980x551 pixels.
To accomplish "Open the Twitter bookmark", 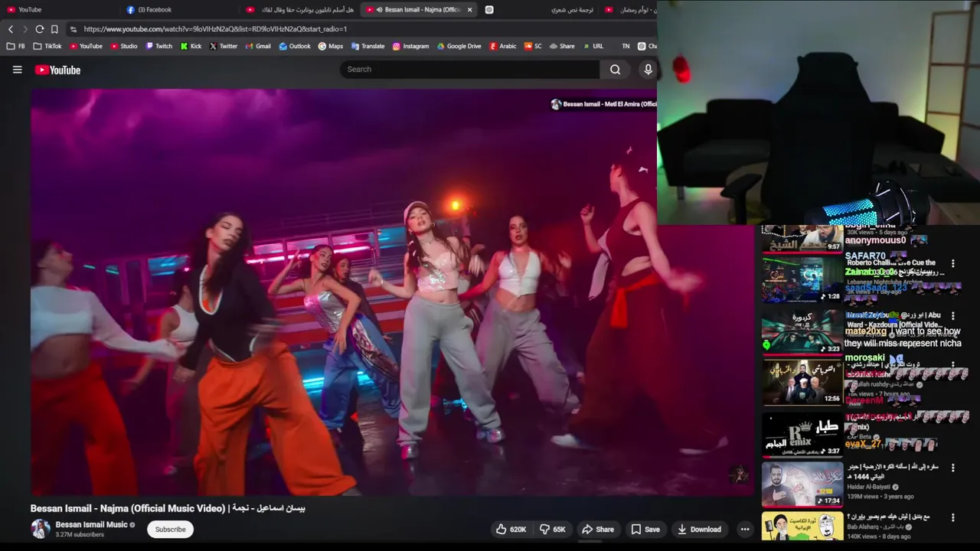I will click(223, 46).
